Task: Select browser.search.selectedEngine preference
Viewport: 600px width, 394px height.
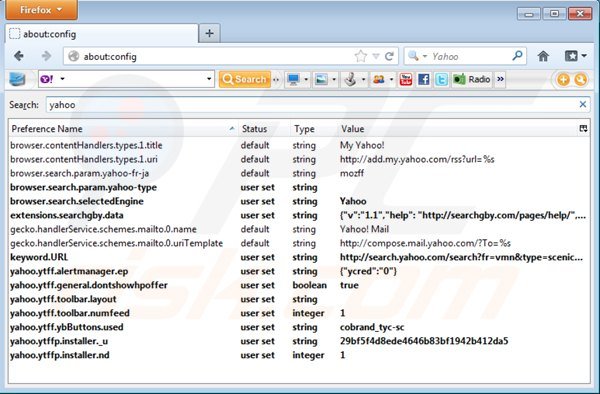Action: (x=299, y=201)
